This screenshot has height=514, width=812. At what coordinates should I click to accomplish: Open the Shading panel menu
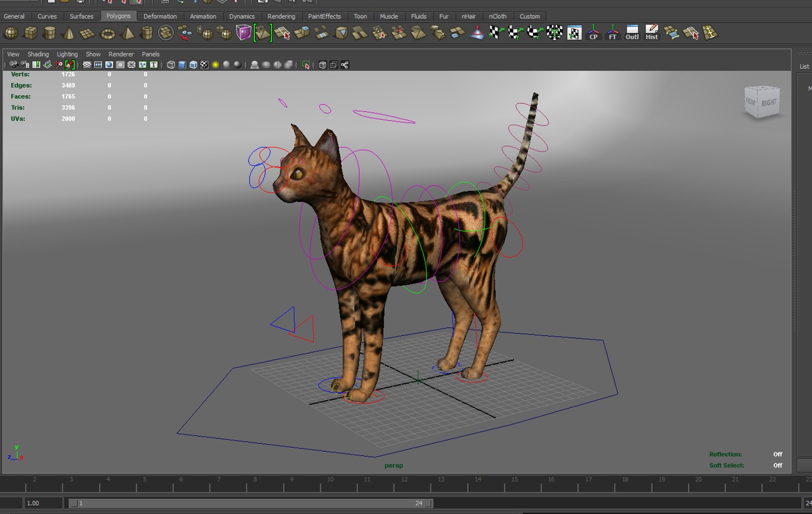pos(38,54)
